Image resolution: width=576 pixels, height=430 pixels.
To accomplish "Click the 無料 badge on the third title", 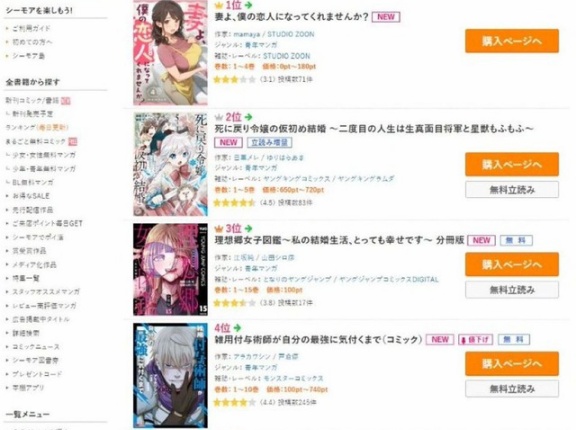I will (516, 241).
